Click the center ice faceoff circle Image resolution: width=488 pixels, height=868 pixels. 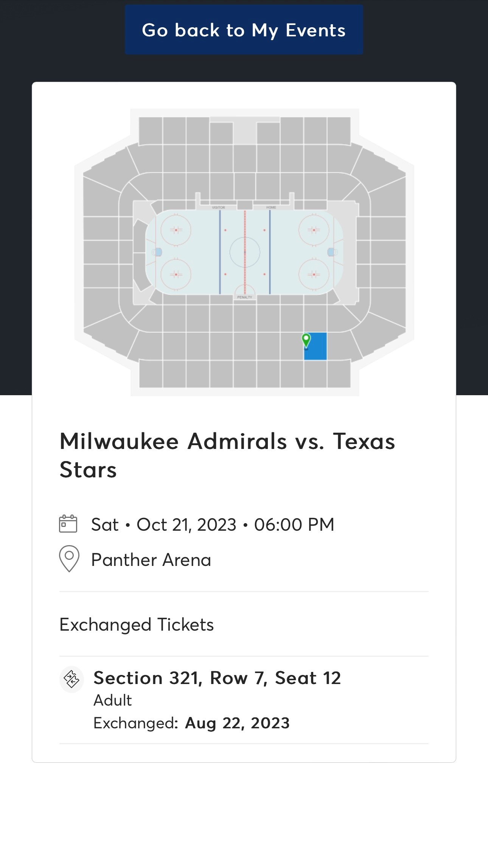tap(245, 252)
